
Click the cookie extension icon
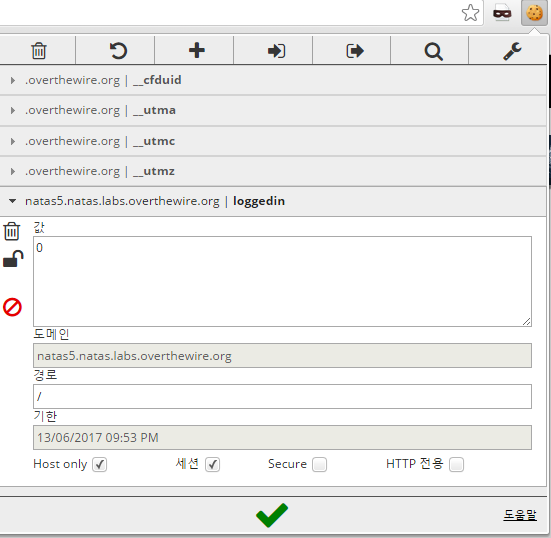coord(534,13)
